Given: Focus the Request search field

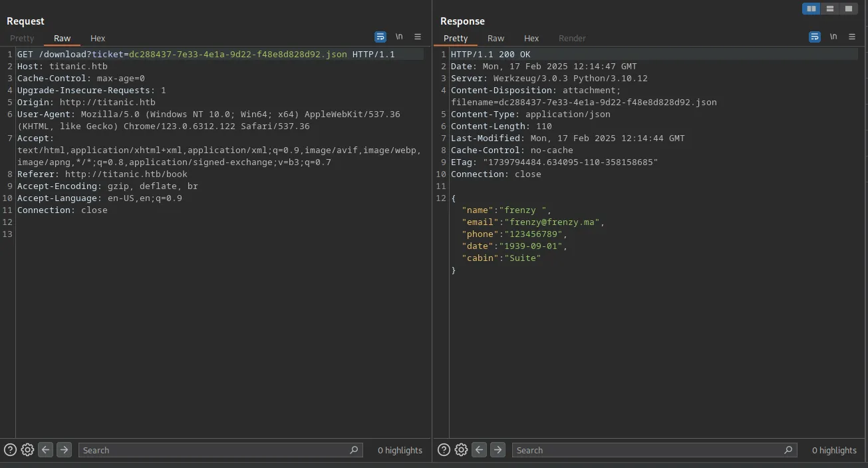Looking at the screenshot, I should tap(221, 450).
